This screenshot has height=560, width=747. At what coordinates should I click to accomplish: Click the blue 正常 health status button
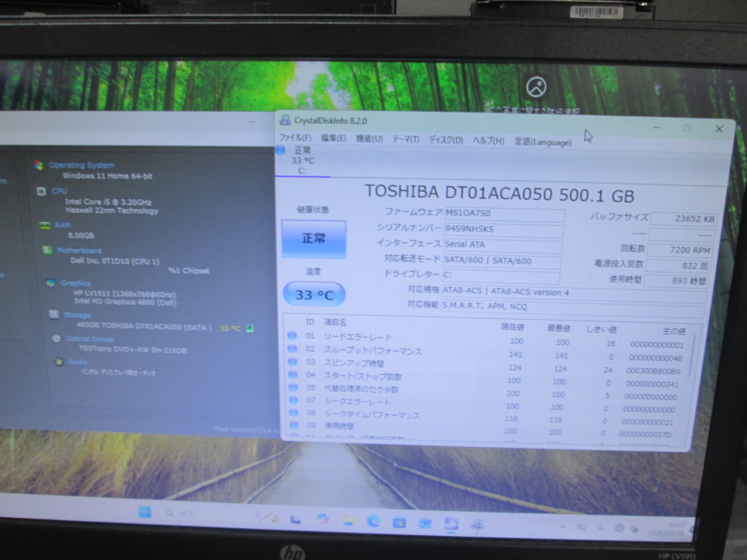[314, 239]
